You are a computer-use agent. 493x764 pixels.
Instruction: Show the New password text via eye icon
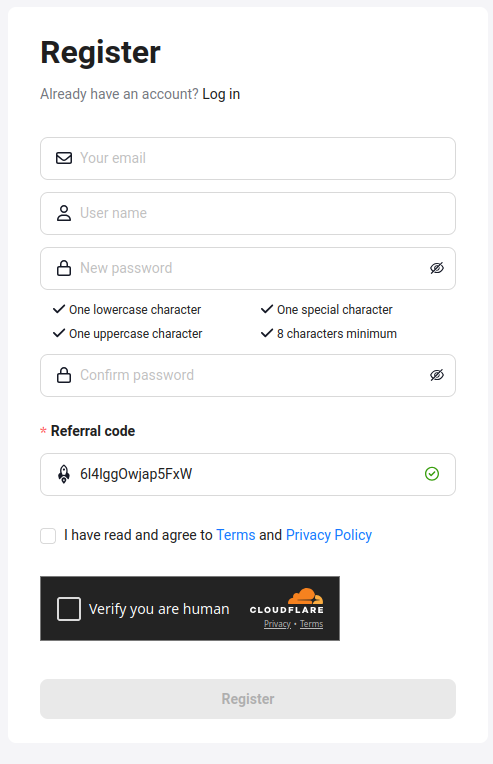[437, 268]
